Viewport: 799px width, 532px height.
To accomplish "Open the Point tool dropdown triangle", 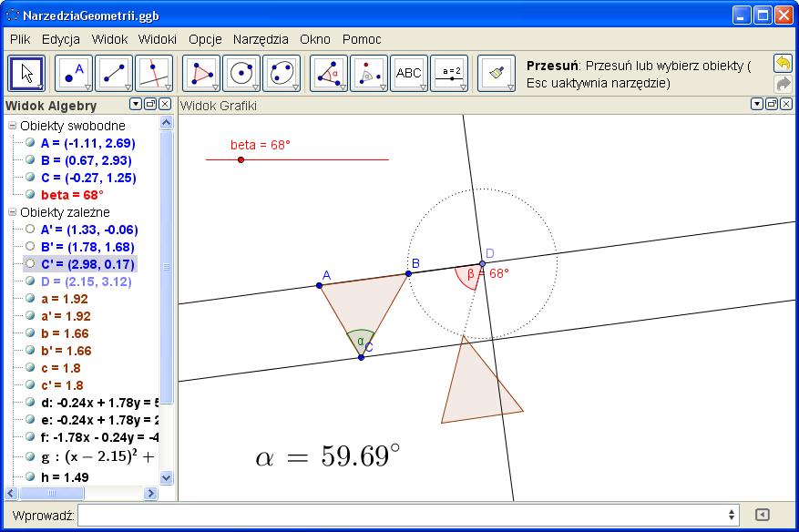I will [87, 87].
